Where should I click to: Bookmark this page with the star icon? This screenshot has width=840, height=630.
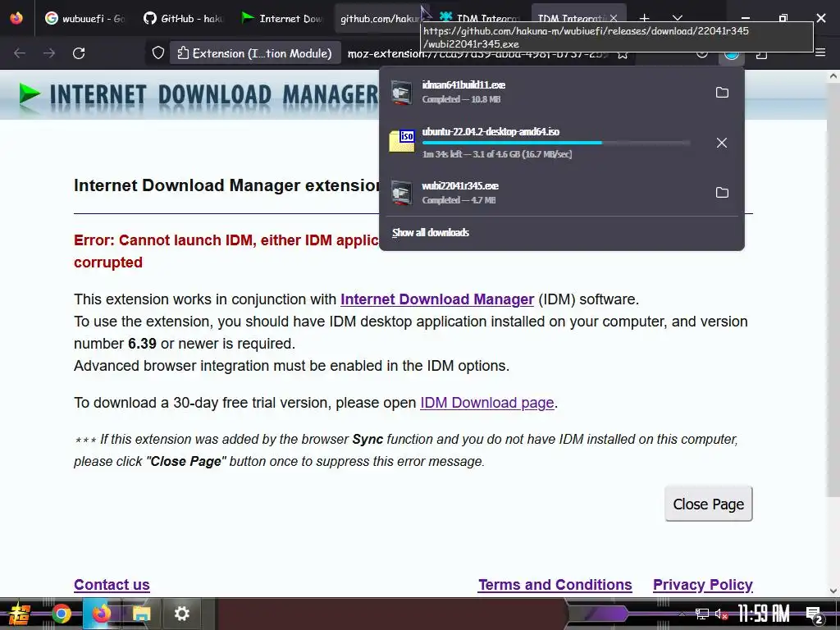click(623, 53)
